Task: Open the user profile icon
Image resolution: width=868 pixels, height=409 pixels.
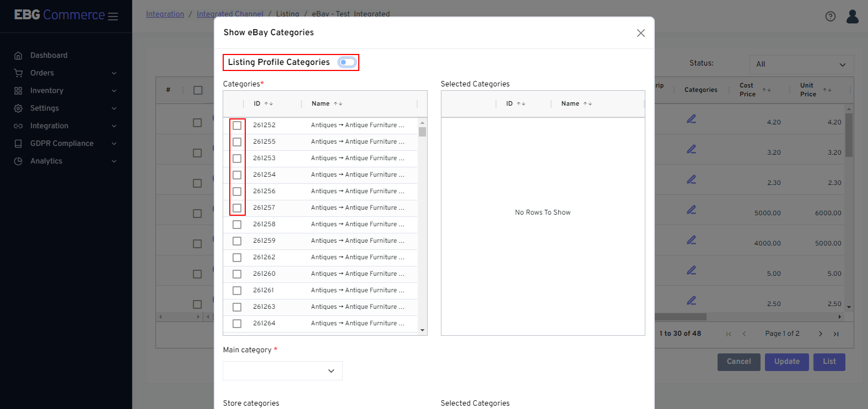Action: (x=852, y=17)
